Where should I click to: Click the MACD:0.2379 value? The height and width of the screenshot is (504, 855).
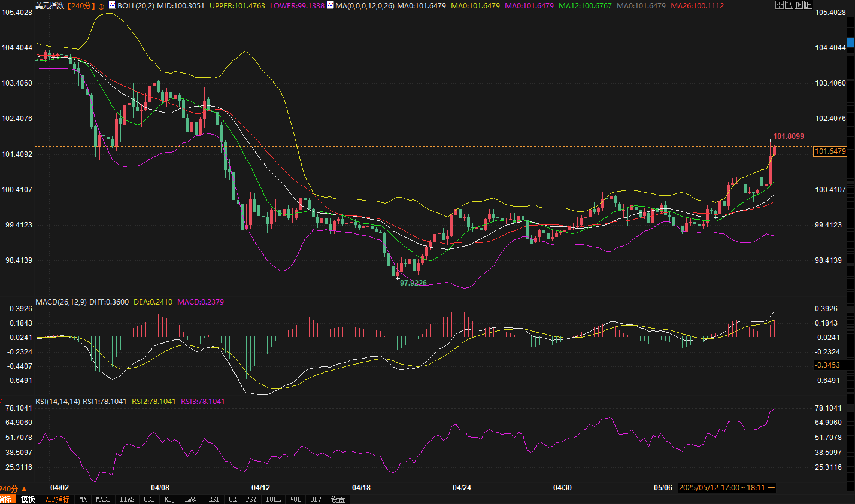(201, 302)
